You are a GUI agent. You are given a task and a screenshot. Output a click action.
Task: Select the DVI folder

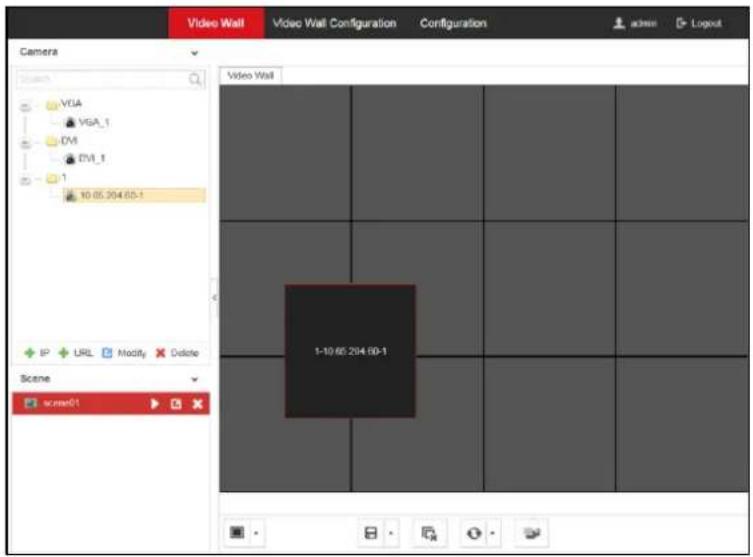tap(62, 141)
